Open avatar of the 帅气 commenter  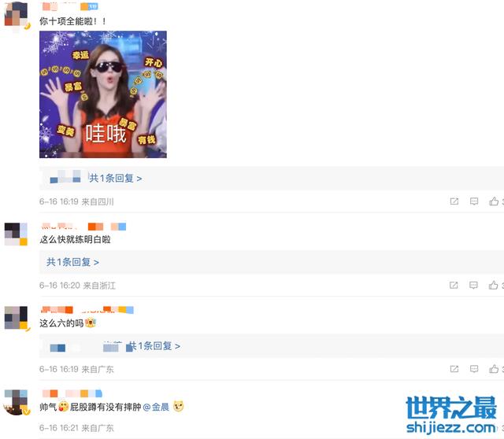[16, 402]
